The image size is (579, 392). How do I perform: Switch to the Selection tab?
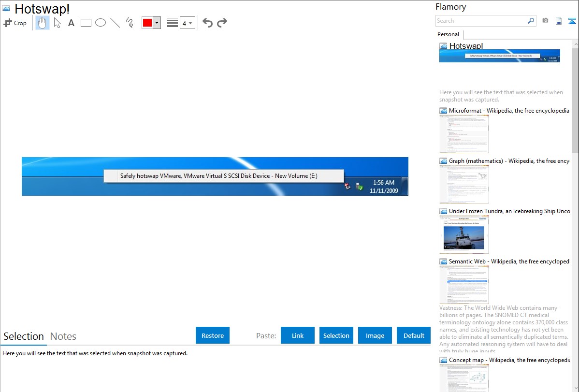pos(24,336)
